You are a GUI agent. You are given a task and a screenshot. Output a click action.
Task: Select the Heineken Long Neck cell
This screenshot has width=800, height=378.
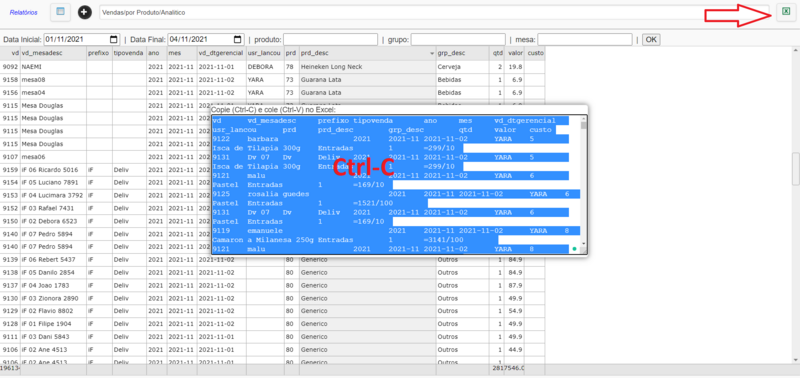coord(367,67)
